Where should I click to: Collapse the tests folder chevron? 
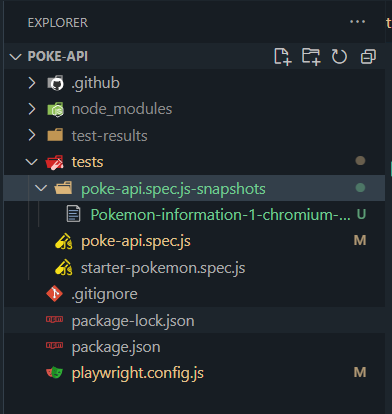coord(31,162)
